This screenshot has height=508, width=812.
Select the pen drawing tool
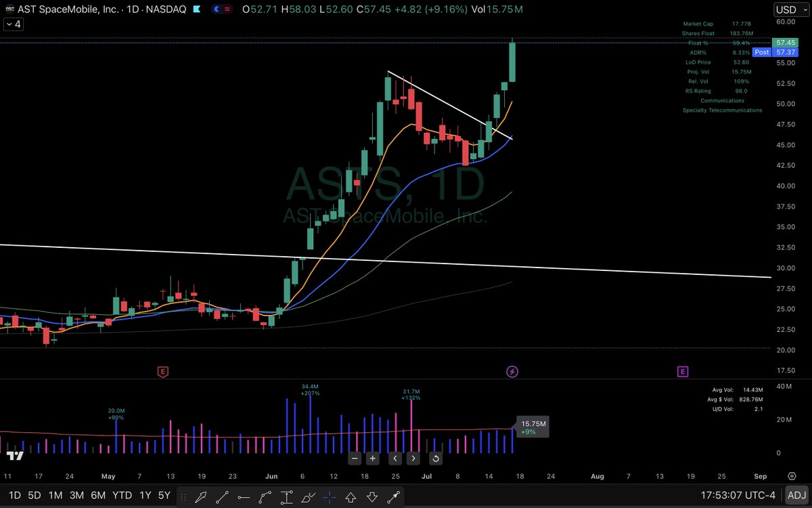(200, 496)
